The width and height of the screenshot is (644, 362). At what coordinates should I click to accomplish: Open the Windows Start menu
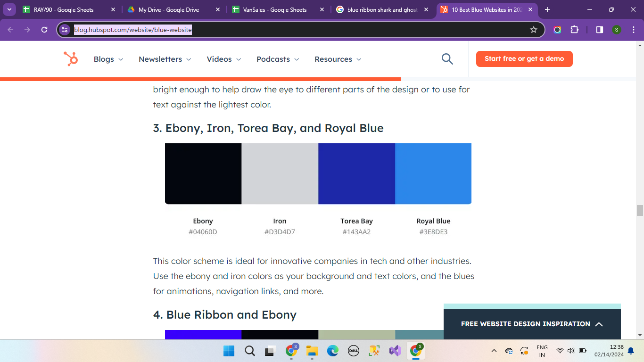pos(229,351)
